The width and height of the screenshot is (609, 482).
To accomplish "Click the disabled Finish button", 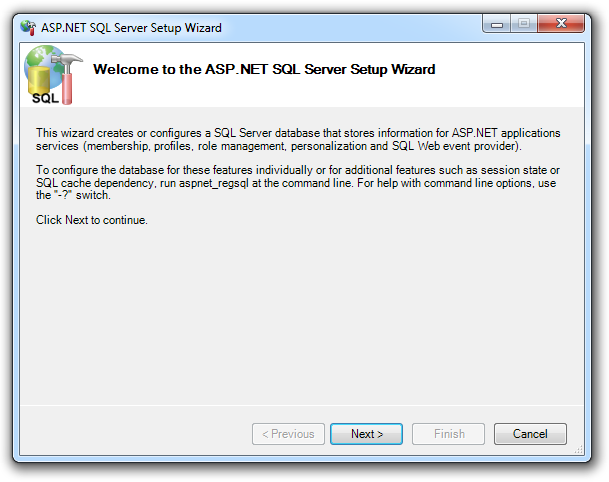I will click(x=448, y=433).
